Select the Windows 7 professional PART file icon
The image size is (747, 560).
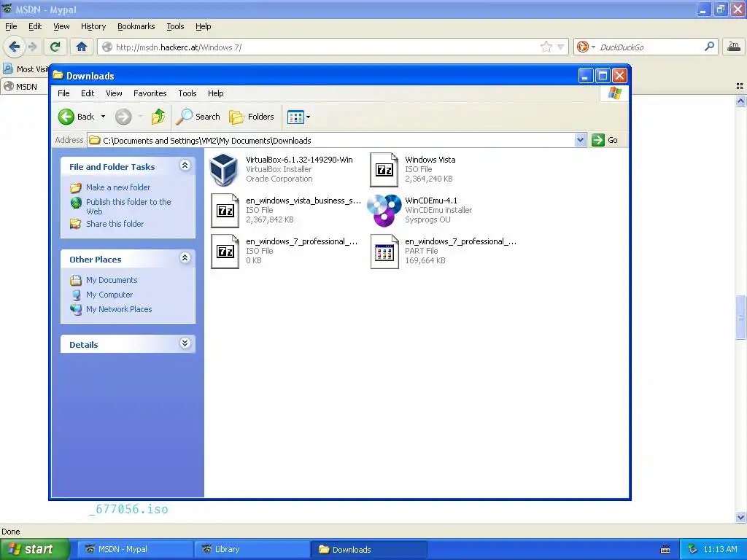(x=384, y=252)
